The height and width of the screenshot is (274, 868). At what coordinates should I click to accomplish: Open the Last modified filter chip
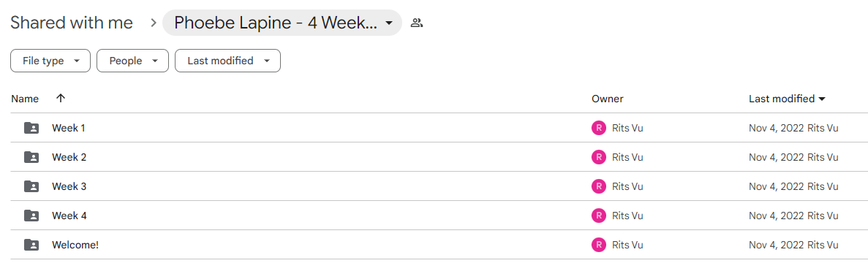(227, 61)
